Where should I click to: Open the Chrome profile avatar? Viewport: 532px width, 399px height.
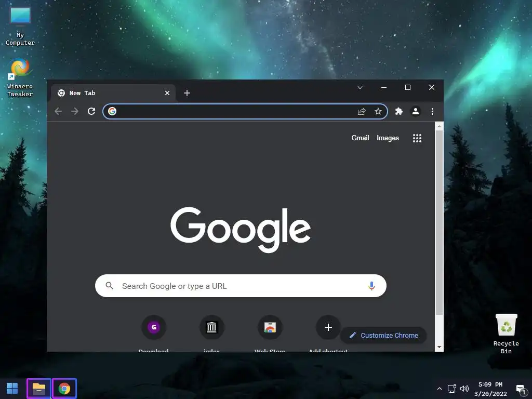point(416,111)
